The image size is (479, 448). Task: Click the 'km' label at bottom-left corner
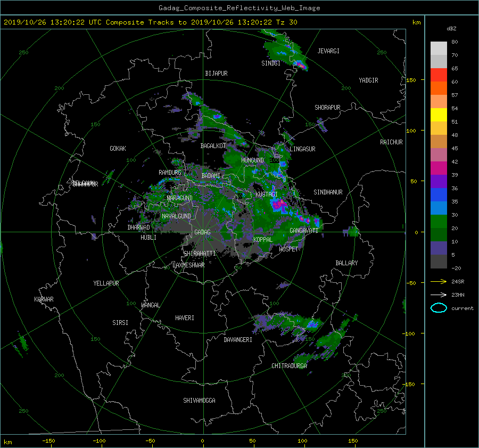8,442
